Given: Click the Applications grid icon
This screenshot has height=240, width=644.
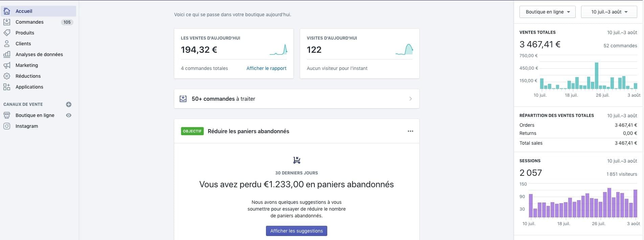Looking at the screenshot, I should [7, 87].
